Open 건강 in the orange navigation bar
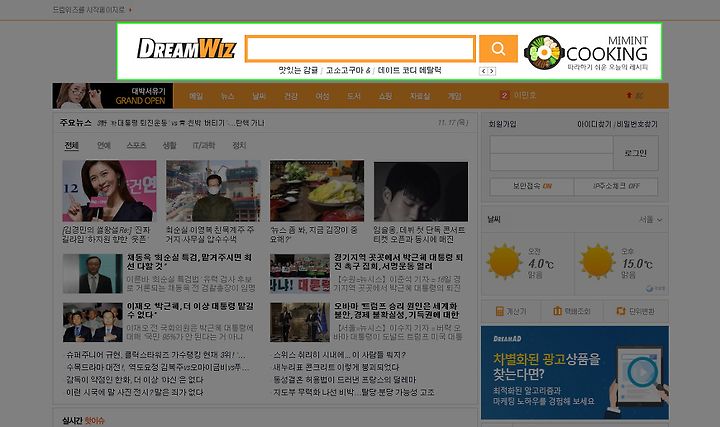Screen dimensions: 720x427 click(x=291, y=96)
